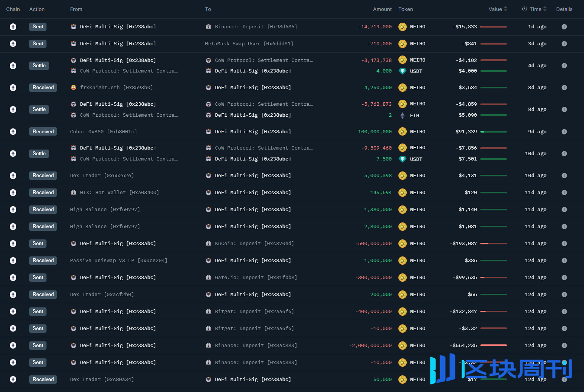Click info icon on the 4d ago Settle row
Image resolution: width=584 pixels, height=392 pixels.
[564, 66]
